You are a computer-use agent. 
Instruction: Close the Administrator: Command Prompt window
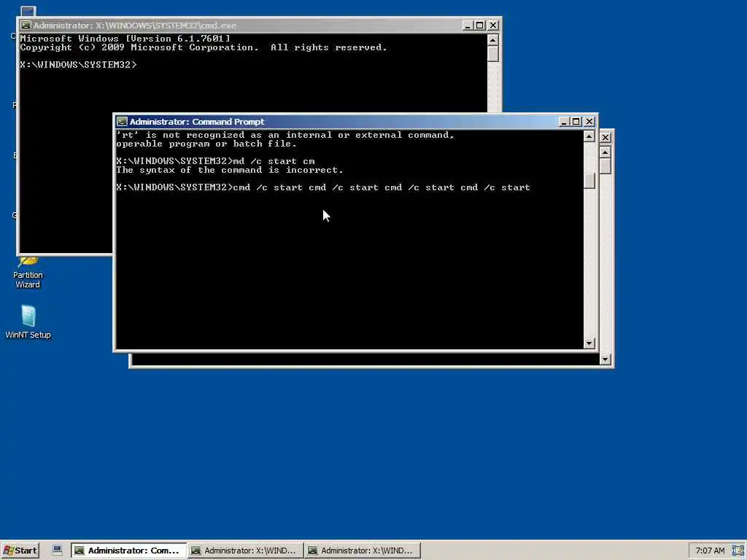589,122
